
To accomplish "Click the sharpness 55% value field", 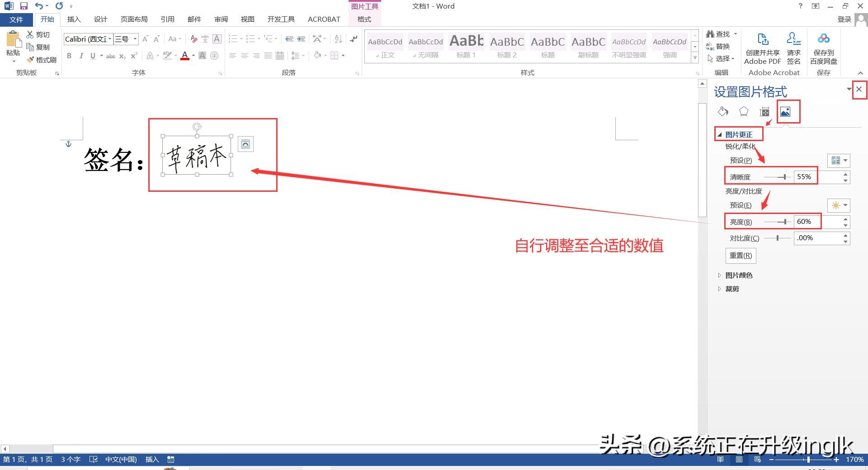I will click(x=818, y=177).
